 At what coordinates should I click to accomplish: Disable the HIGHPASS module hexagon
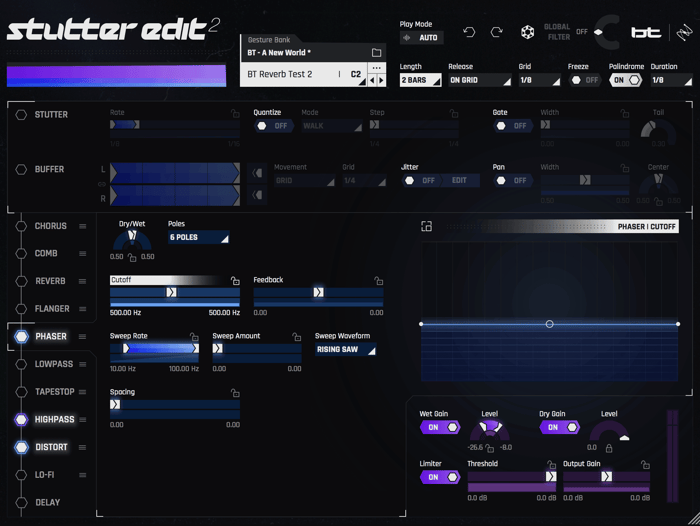click(x=21, y=420)
